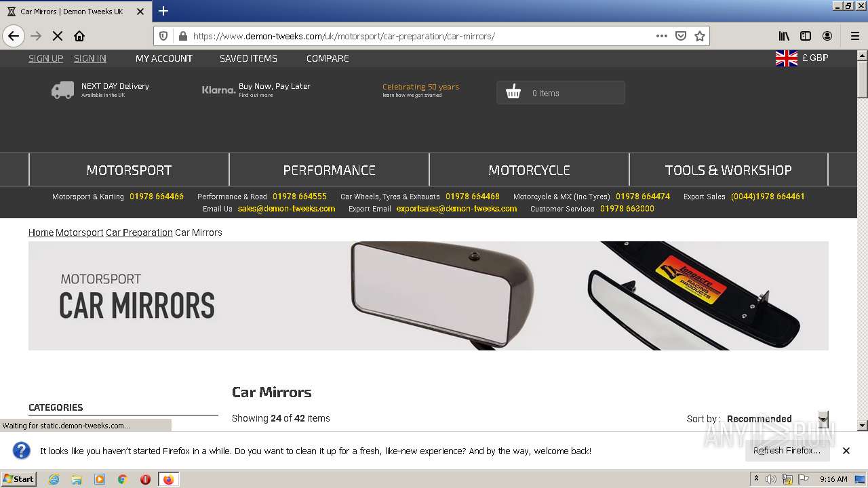Viewport: 868px width, 488px height.
Task: Open My Account menu item
Action: tap(164, 58)
